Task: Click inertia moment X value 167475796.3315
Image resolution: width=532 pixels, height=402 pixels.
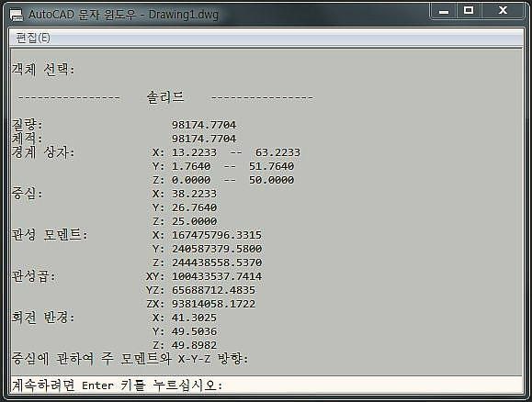Action: tap(217, 235)
